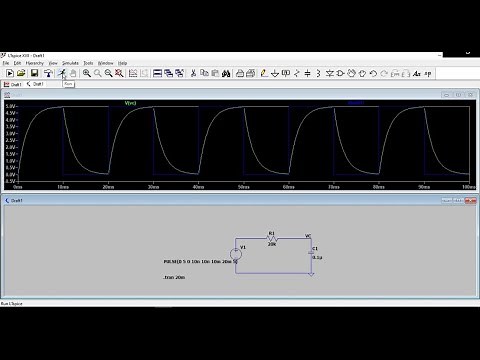480x360 pixels.
Task: Open the Control Panel hammer icon
Action: [48, 73]
